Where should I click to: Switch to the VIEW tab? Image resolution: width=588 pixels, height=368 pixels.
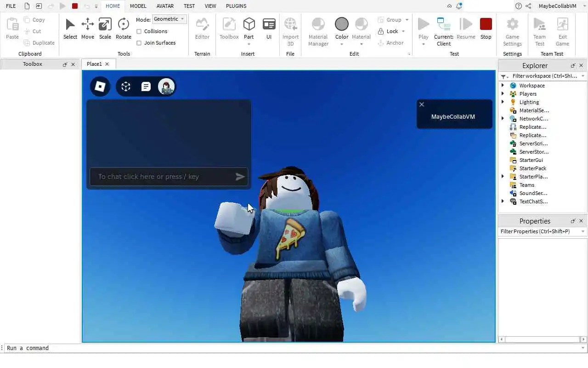pyautogui.click(x=210, y=6)
